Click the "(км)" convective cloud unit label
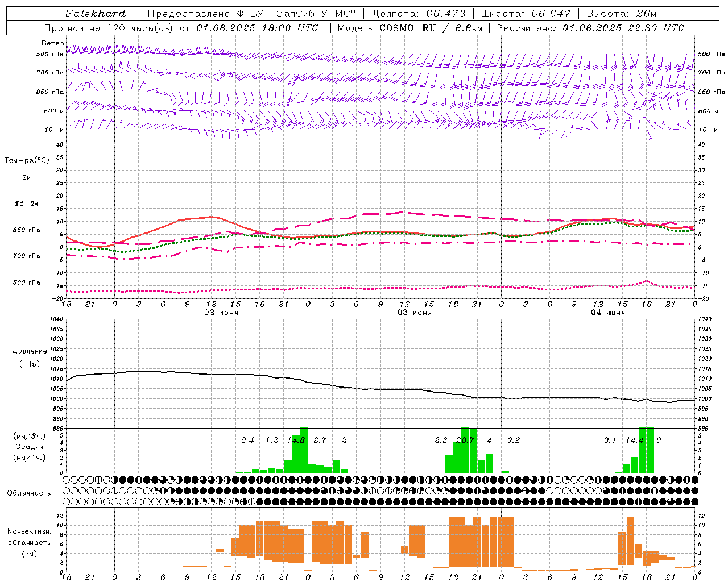728x582 pixels. (x=30, y=554)
